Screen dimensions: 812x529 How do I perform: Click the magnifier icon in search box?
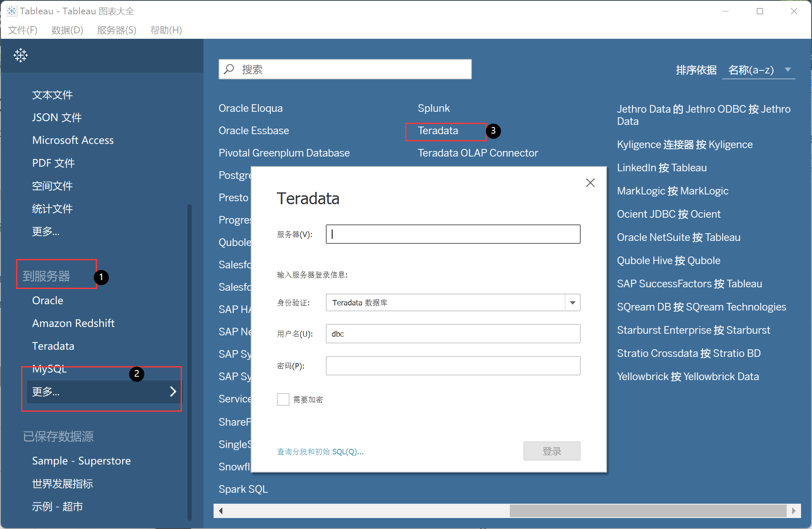(x=229, y=69)
